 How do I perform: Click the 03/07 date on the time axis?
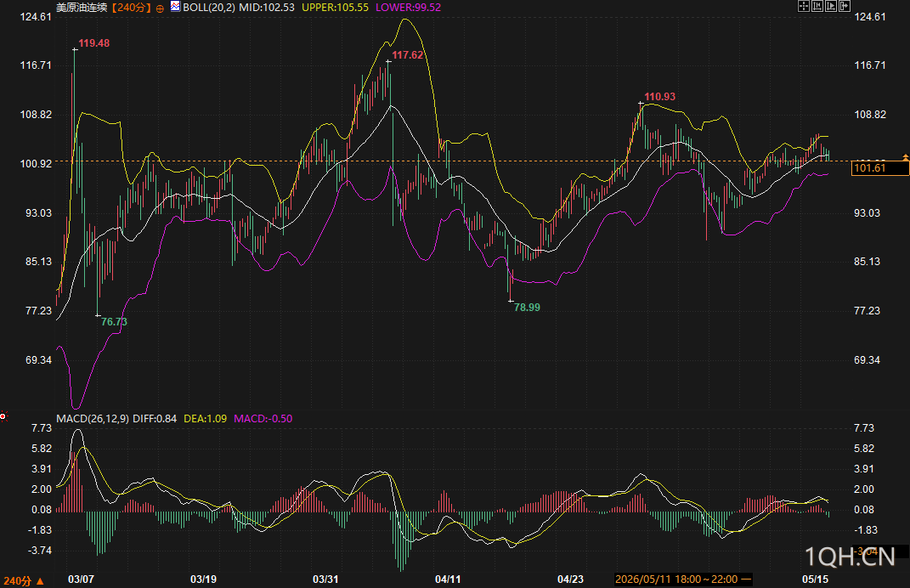pyautogui.click(x=81, y=580)
